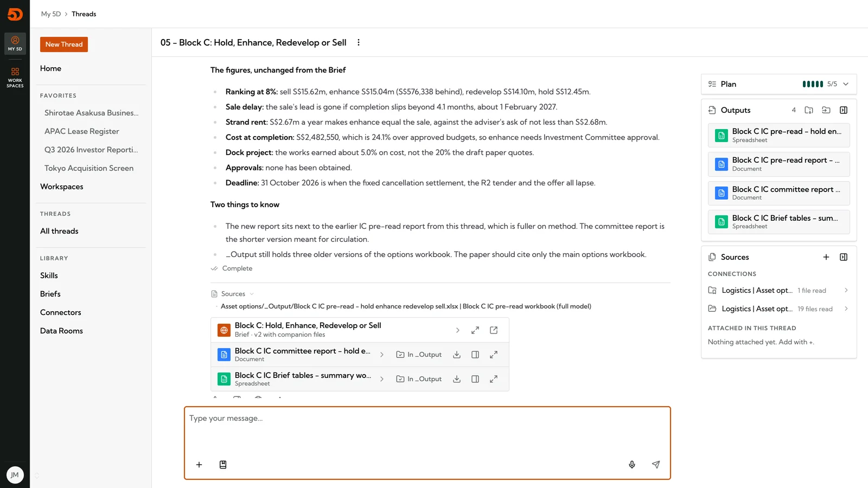Expand the Plan 5/5 dropdown
The height and width of the screenshot is (488, 868).
pyautogui.click(x=846, y=84)
